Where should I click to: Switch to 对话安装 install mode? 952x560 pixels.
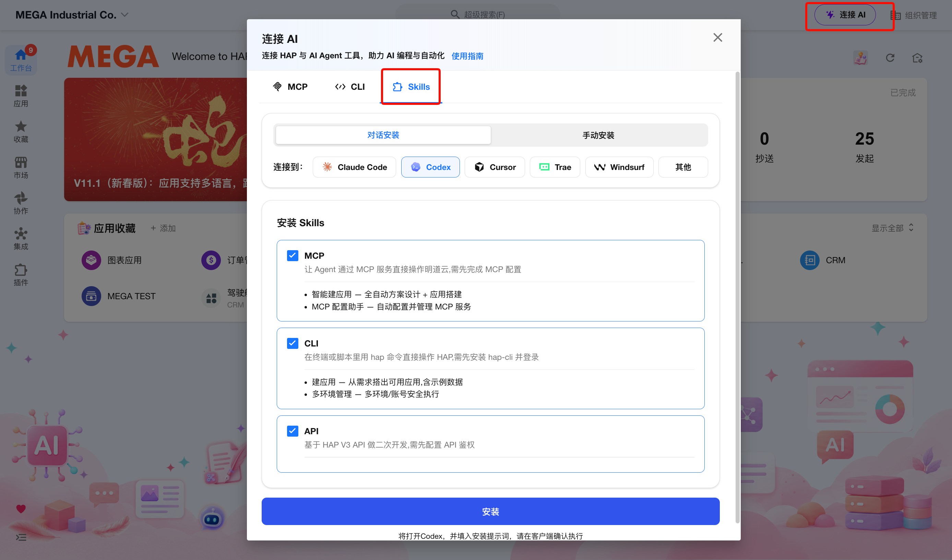pyautogui.click(x=383, y=135)
